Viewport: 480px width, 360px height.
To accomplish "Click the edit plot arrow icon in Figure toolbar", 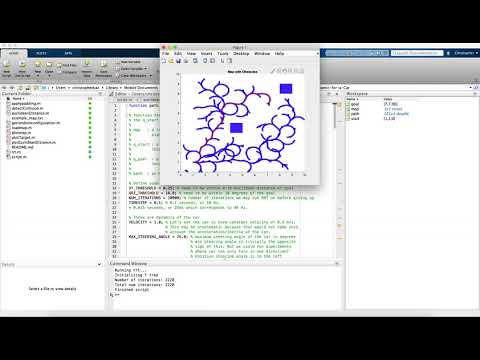I will pyautogui.click(x=222, y=61).
